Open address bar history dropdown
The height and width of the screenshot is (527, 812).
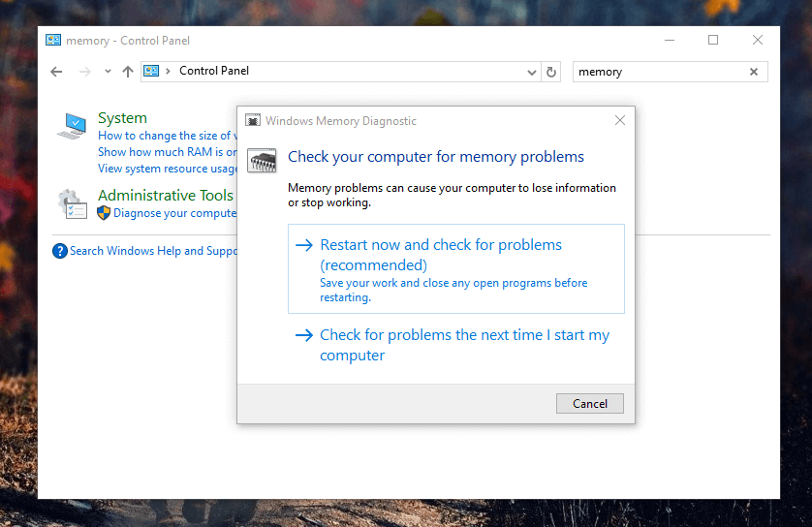pyautogui.click(x=531, y=72)
